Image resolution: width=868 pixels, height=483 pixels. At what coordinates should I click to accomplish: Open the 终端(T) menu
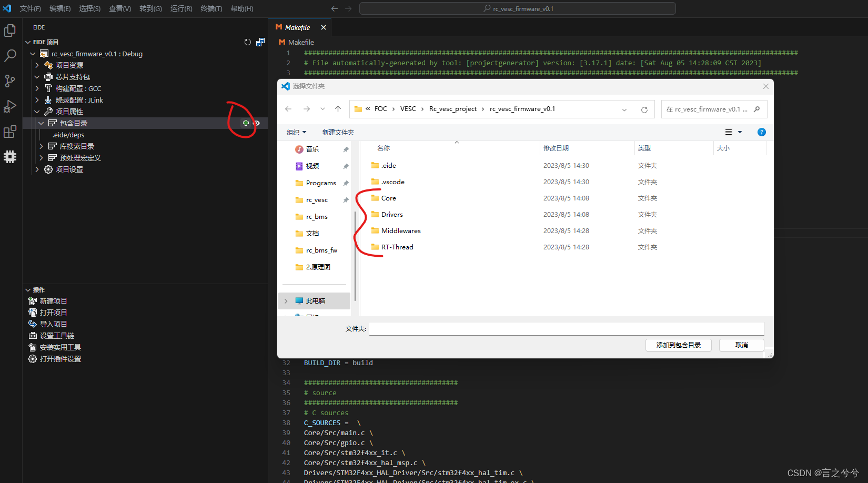click(211, 8)
